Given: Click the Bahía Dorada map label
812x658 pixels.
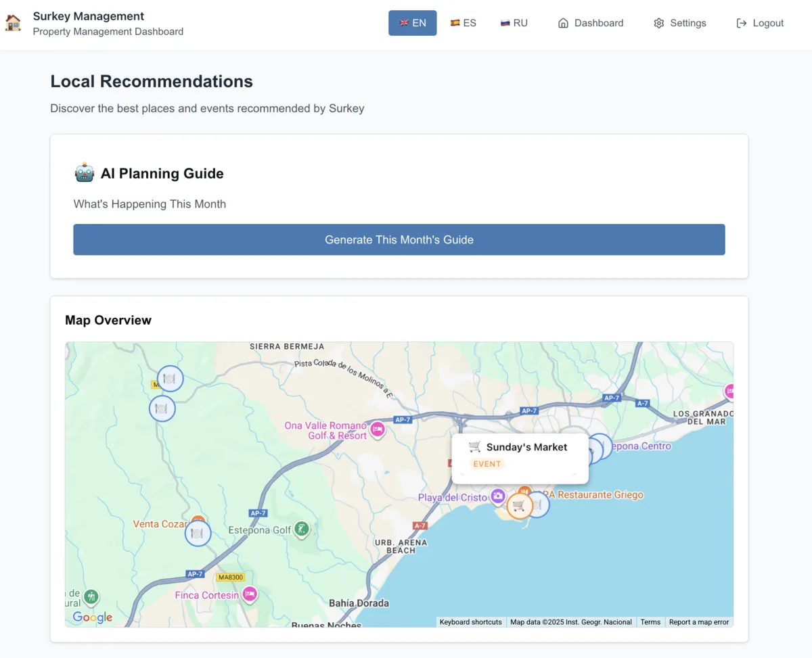Looking at the screenshot, I should click(x=359, y=603).
